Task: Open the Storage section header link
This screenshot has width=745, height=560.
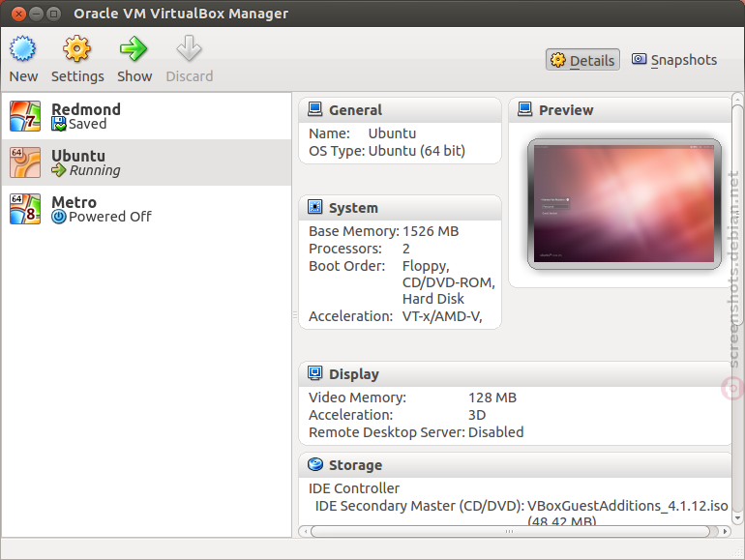Action: [x=355, y=465]
